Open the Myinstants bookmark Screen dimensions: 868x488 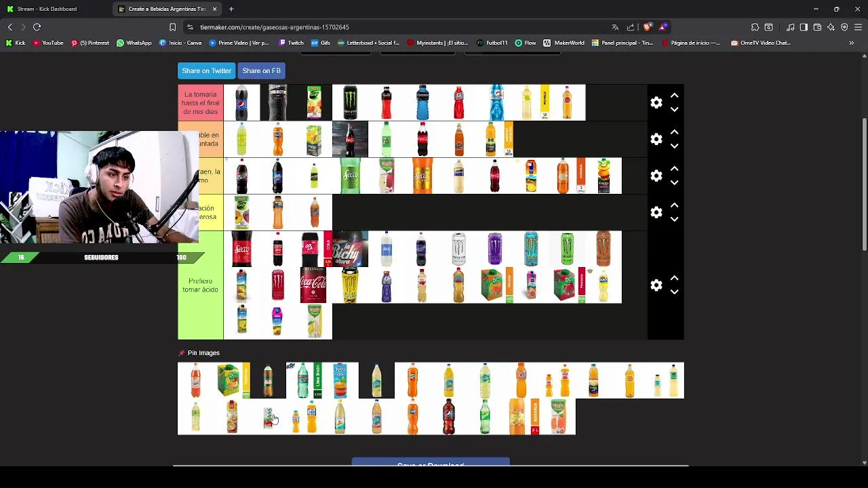[x=438, y=43]
